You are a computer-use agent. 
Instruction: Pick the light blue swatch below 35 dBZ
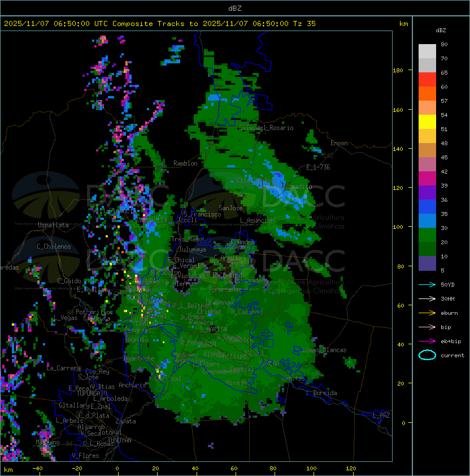pyautogui.click(x=427, y=221)
